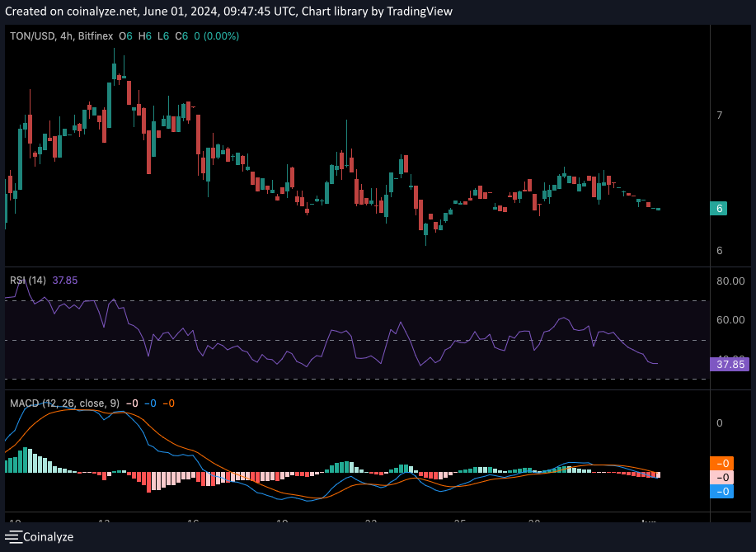Click the pink MACD histogram value tag
This screenshot has width=756, height=552.
[720, 478]
